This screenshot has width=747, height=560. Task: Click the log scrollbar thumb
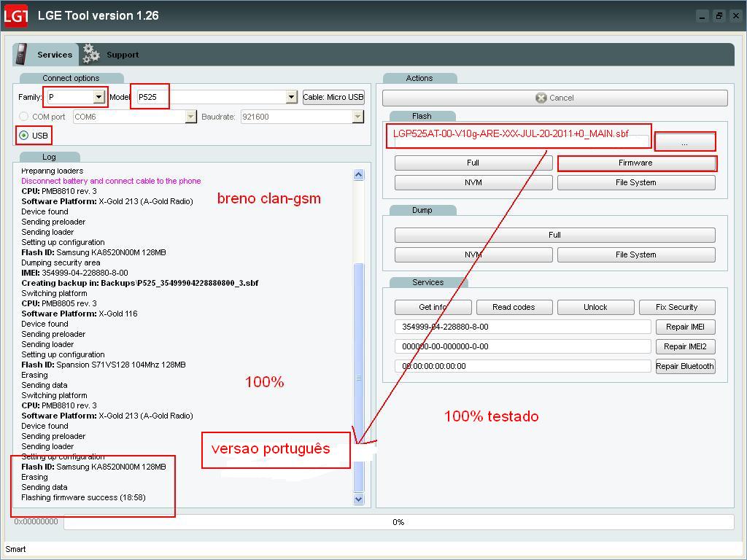(359, 377)
